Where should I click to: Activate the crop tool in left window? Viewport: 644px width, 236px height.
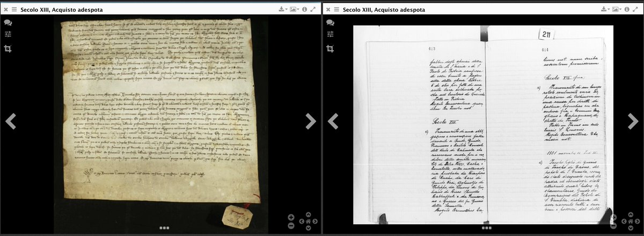[x=8, y=48]
